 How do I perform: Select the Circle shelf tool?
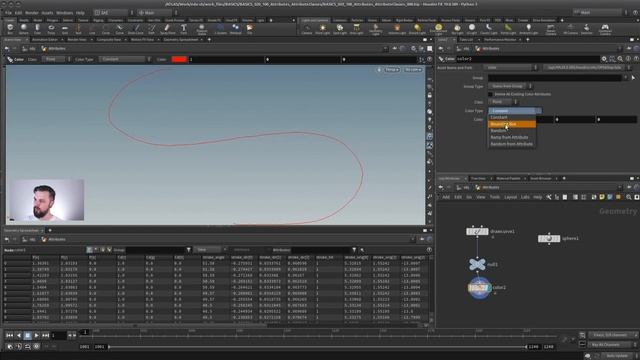[106, 29]
